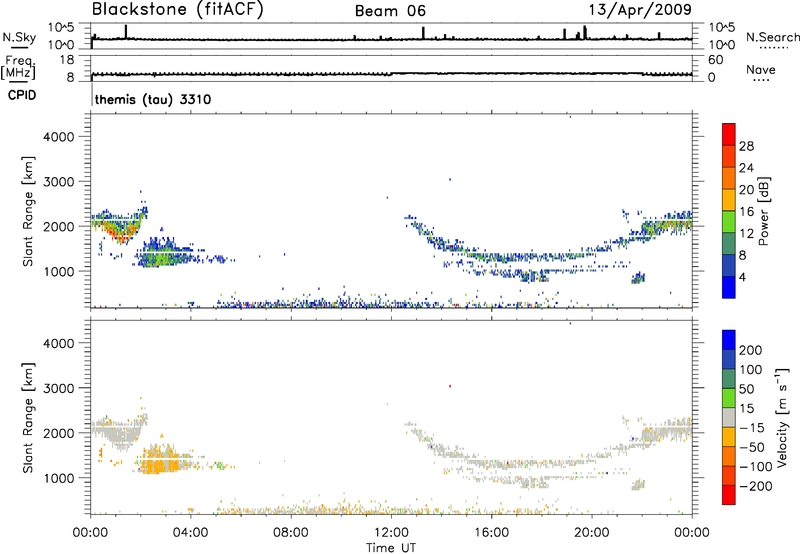Click the Velocity [m s⁻¹] colorbar title
This screenshot has height=554, width=800.
(782, 417)
